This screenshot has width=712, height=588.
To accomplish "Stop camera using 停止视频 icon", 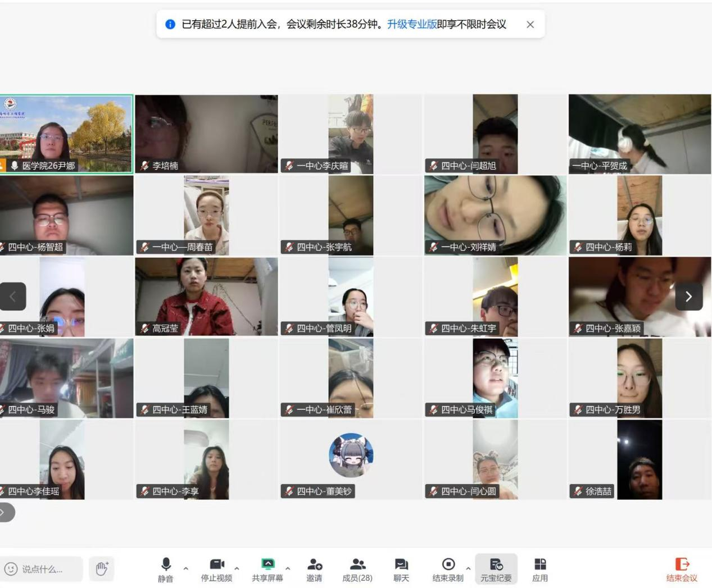I will [x=216, y=569].
